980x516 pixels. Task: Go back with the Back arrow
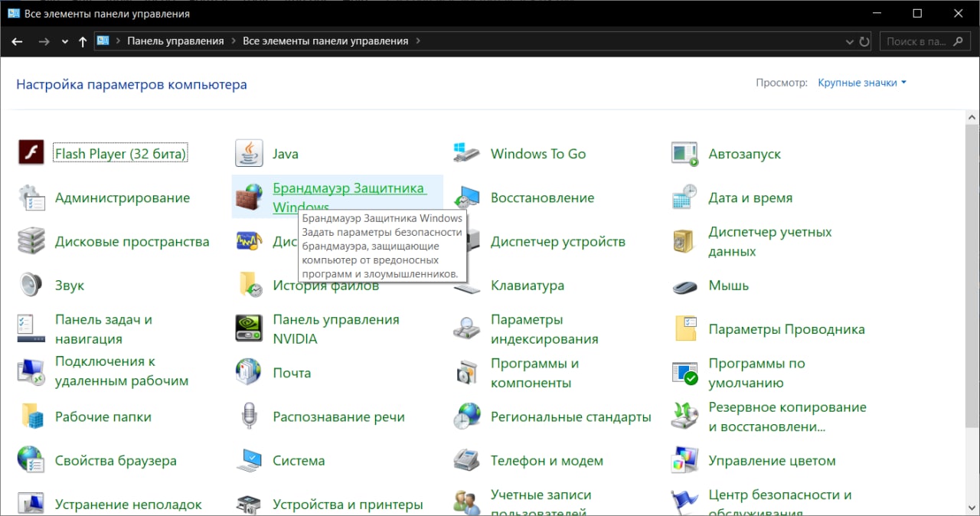[x=17, y=41]
